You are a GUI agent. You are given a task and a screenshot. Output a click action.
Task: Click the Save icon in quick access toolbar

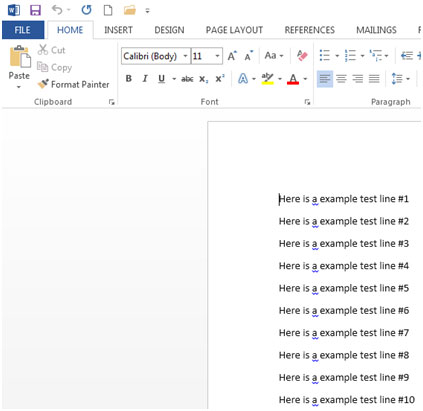35,10
